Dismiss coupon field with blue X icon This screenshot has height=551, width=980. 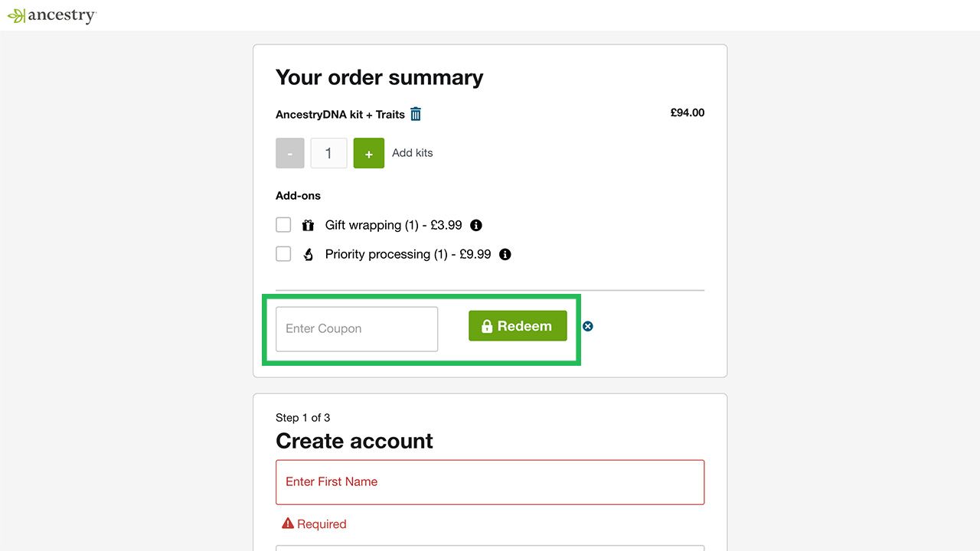click(588, 326)
